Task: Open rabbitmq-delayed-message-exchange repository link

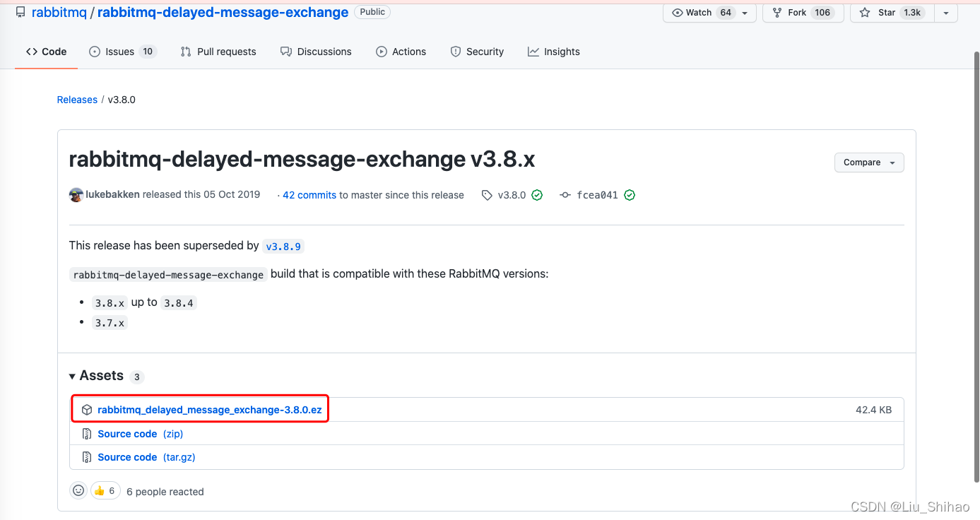Action: (x=223, y=12)
